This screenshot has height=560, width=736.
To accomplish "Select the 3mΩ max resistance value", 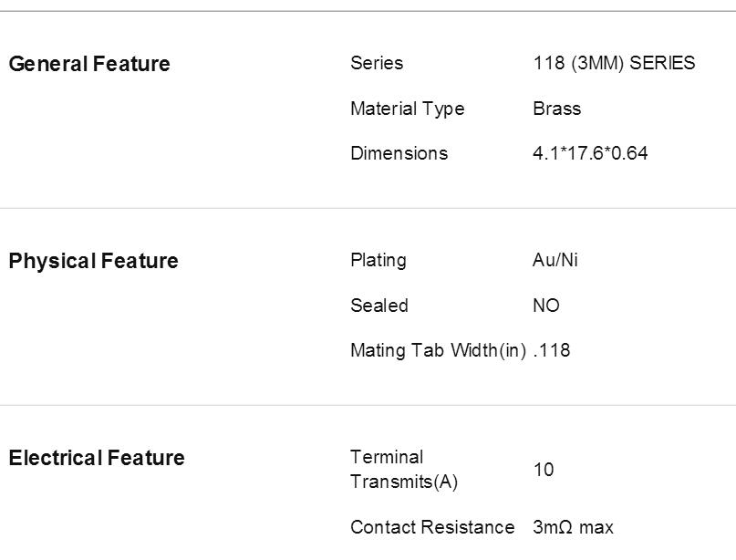I will 573,527.
